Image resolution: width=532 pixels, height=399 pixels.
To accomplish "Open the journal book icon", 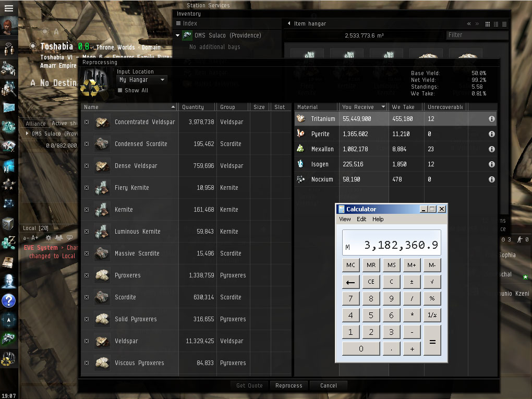I will (8, 262).
